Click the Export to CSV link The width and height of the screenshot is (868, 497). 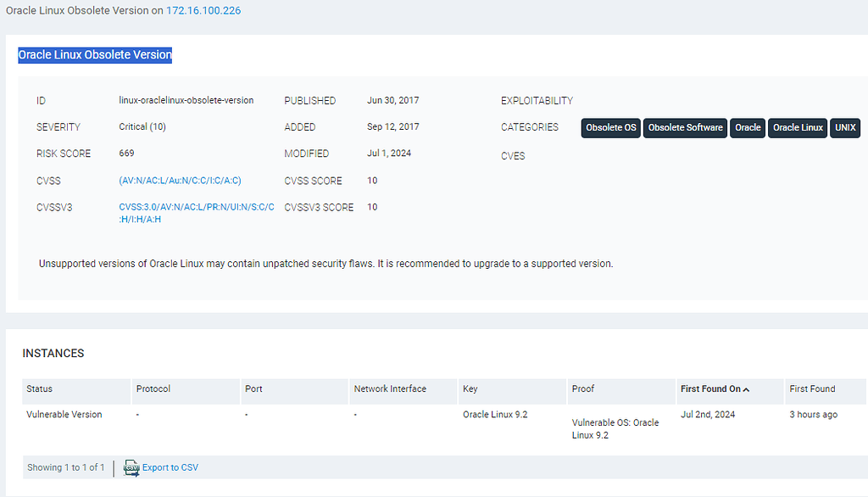click(170, 467)
